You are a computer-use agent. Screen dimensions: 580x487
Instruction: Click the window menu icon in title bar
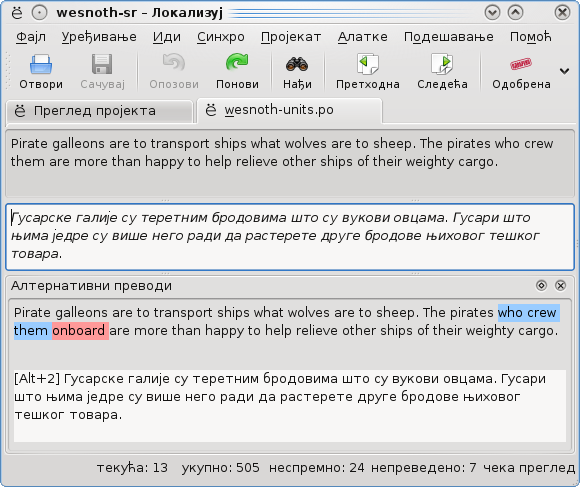(x=17, y=13)
